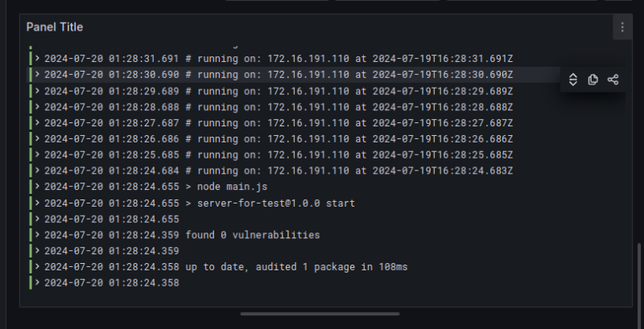This screenshot has height=329, width=644.
Task: Expand the 'found 0 vulnerabilities' log row
Action: point(38,235)
